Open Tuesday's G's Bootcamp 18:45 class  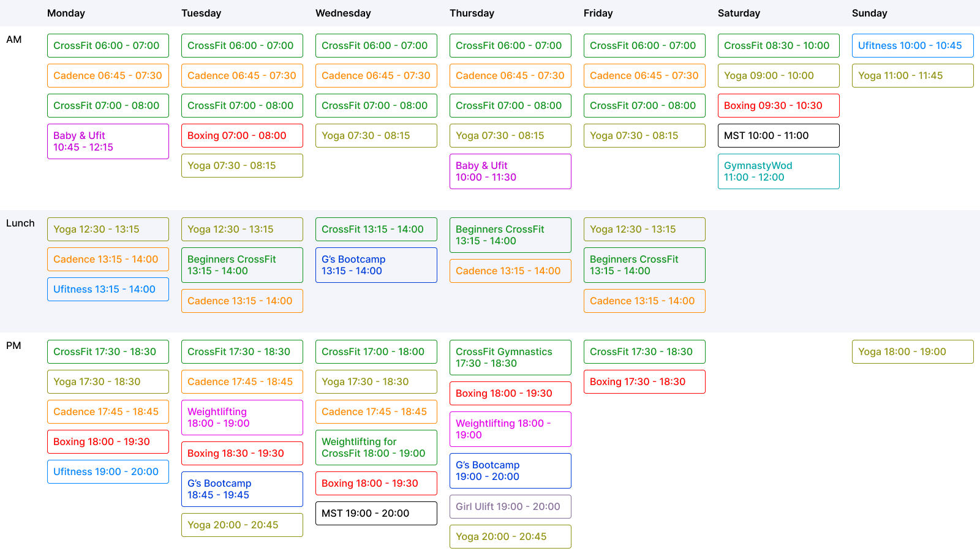click(x=242, y=489)
